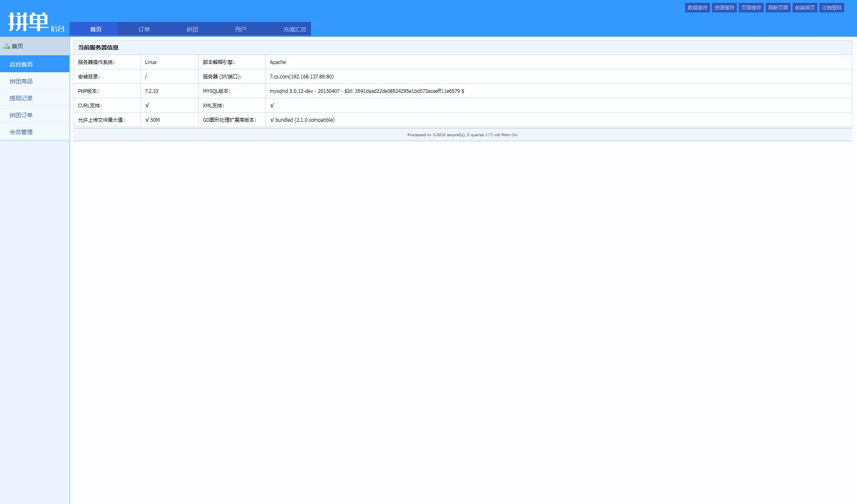Switch to the 订单 tab

tap(144, 29)
